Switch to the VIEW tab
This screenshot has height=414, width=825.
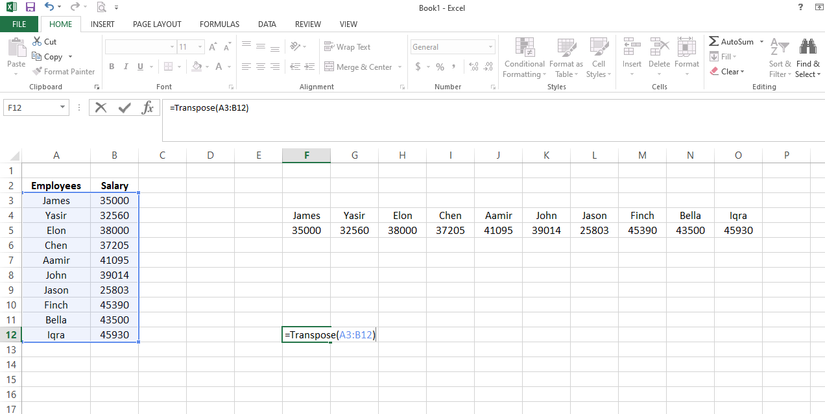(348, 24)
